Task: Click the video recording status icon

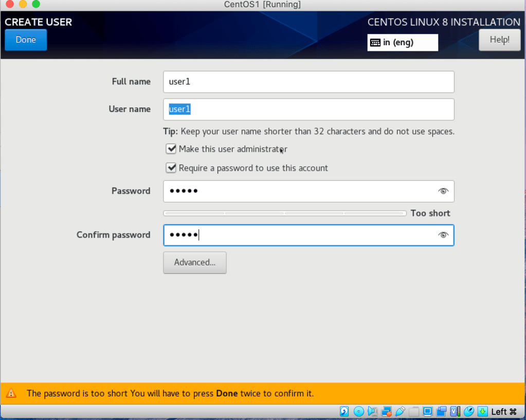Action: coord(441,411)
